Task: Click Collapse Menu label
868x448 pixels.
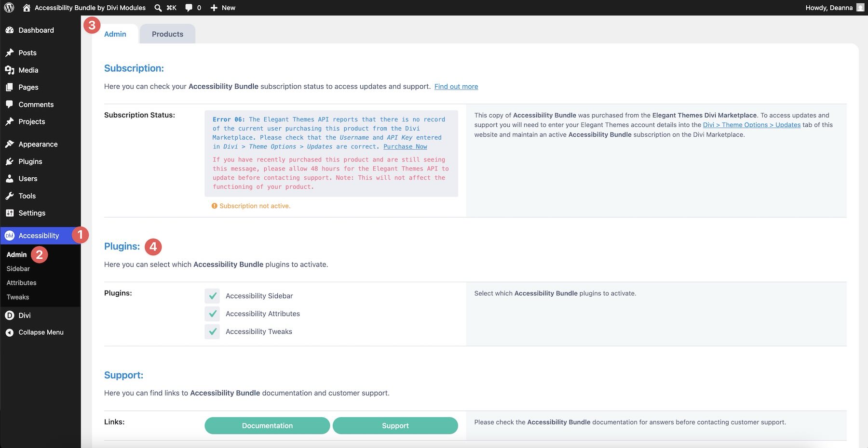Action: click(41, 332)
